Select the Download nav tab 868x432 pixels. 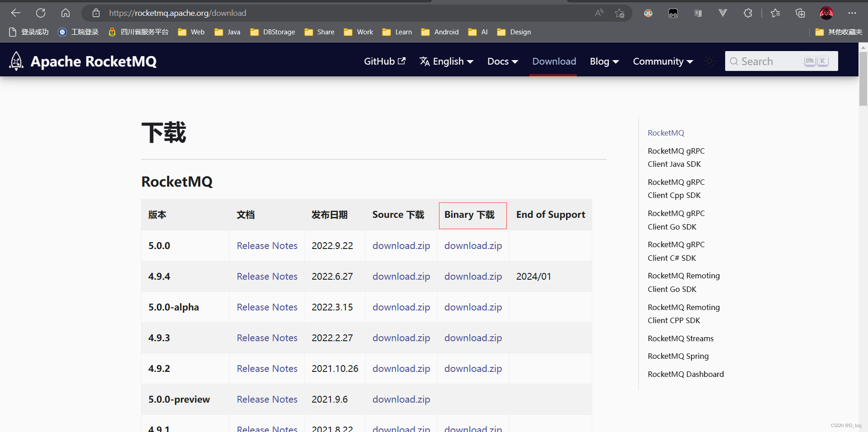pyautogui.click(x=554, y=61)
